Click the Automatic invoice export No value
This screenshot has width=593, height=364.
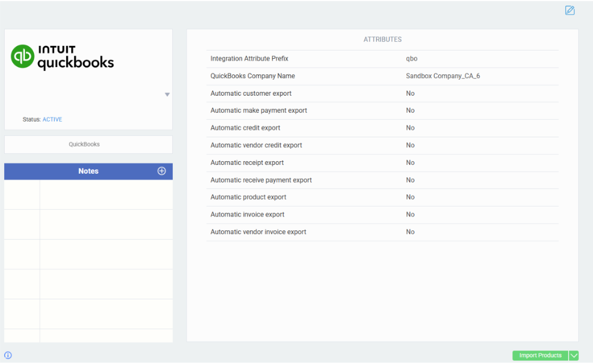410,215
